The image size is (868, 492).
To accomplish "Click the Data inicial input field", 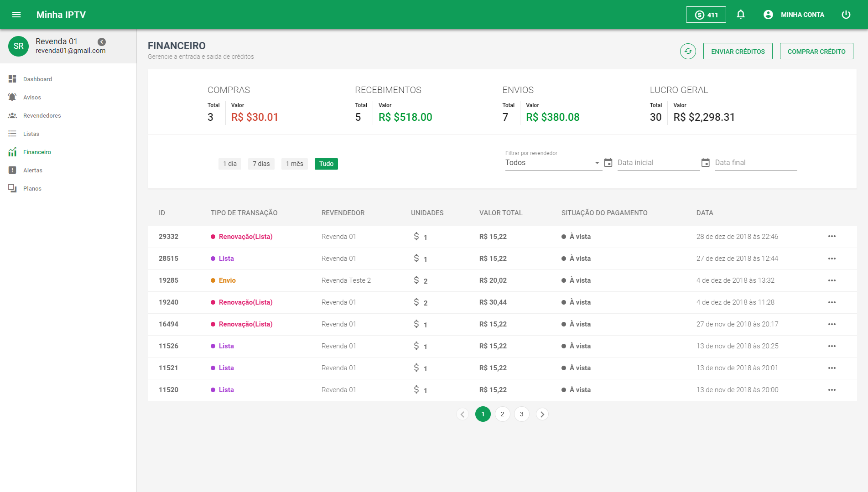I will [658, 163].
